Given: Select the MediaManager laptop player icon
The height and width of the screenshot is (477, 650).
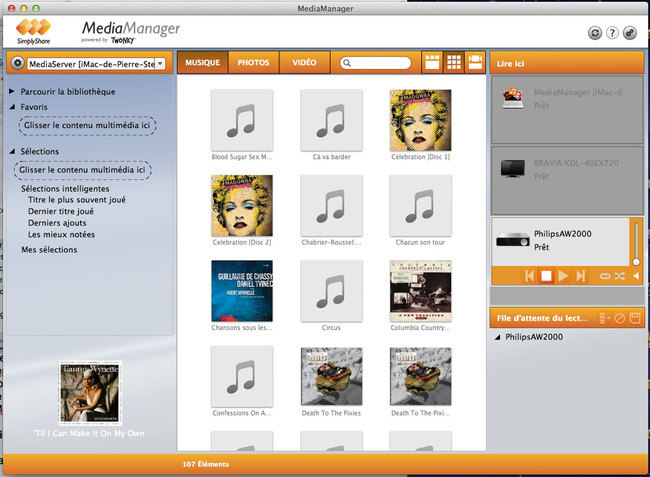Looking at the screenshot, I should point(512,98).
